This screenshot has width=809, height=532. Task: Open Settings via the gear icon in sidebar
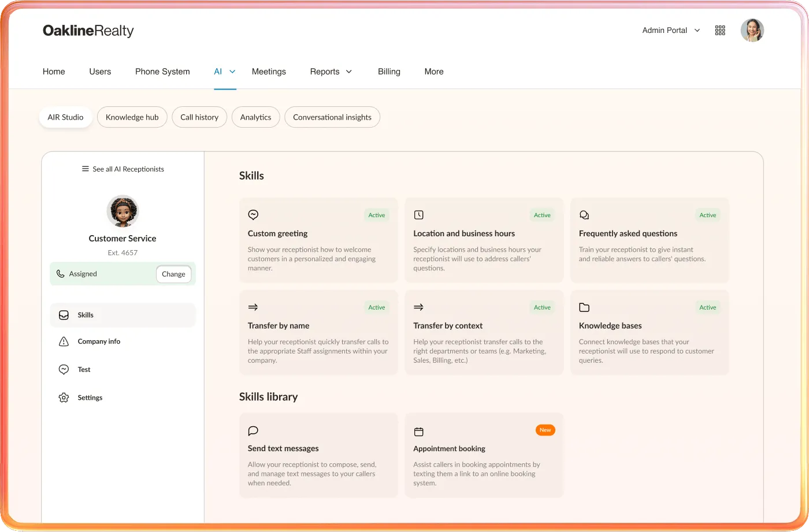(64, 397)
